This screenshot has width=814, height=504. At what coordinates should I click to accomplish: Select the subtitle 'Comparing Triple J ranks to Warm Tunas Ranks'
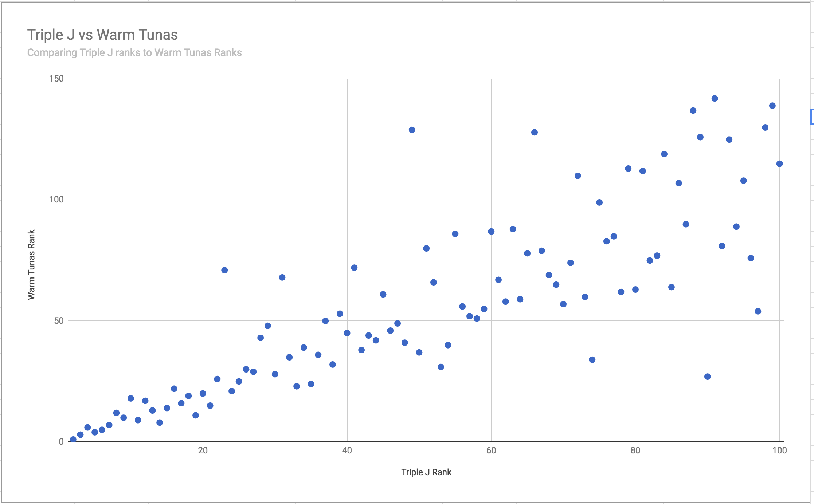point(134,53)
